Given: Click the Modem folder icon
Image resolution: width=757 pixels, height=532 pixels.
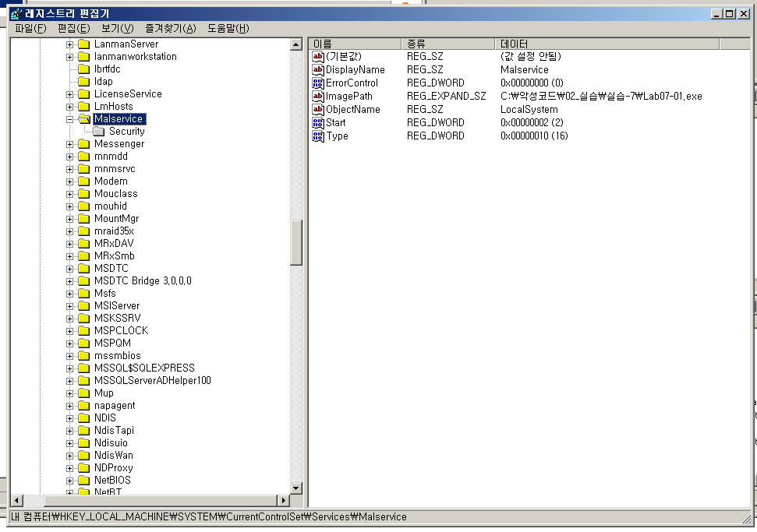Looking at the screenshot, I should click(84, 181).
